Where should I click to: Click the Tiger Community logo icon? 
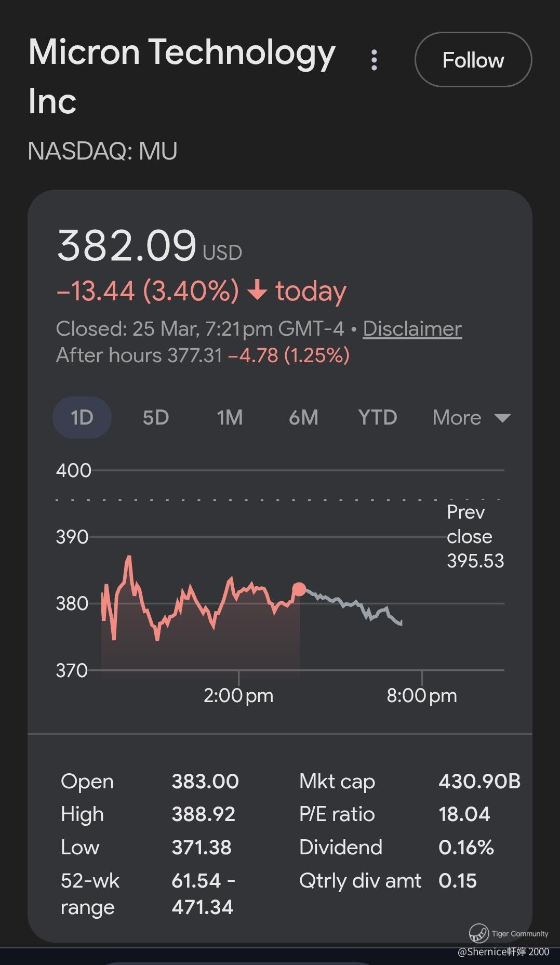coord(478,933)
